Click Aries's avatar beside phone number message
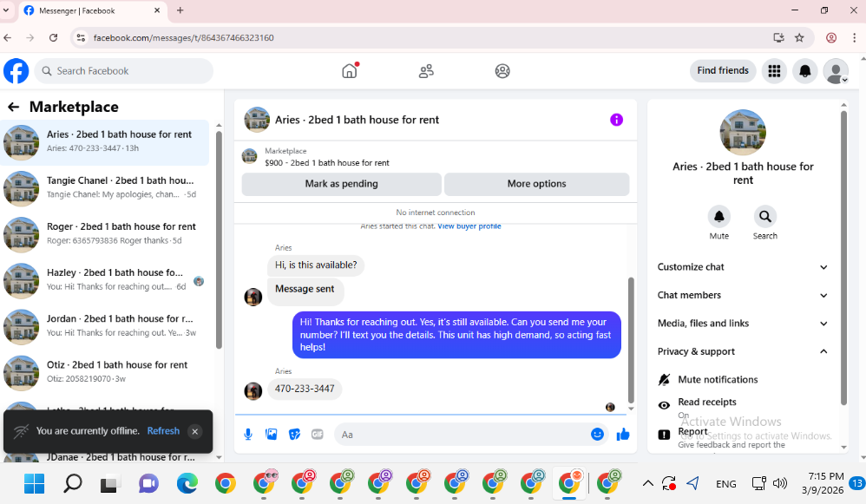The height and width of the screenshot is (504, 866). tap(253, 391)
